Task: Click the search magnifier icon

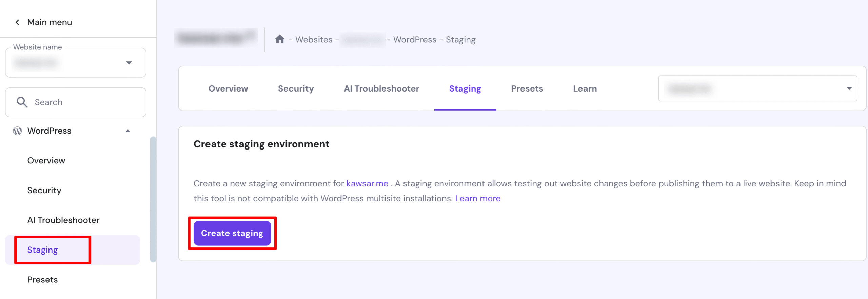Action: click(22, 102)
